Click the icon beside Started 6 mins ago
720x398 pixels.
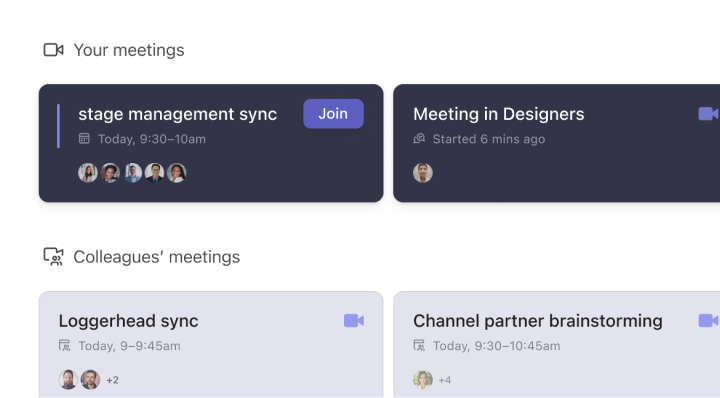click(419, 138)
